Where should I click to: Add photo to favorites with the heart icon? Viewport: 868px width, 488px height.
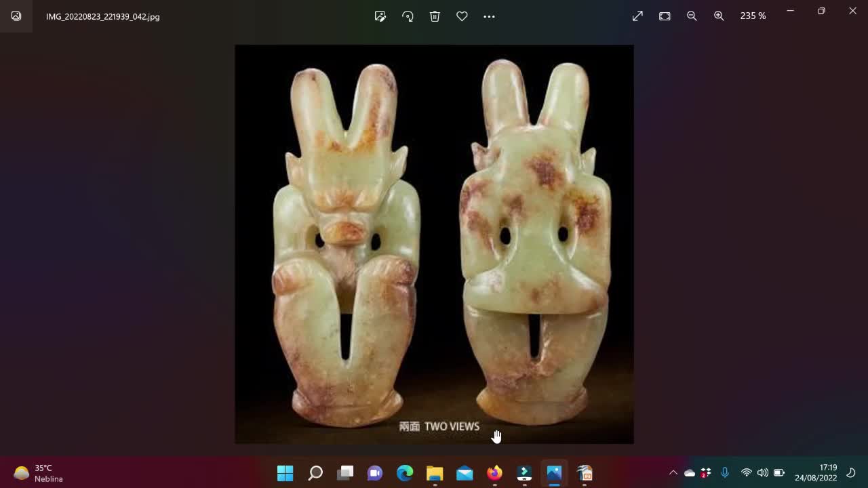[x=462, y=16]
